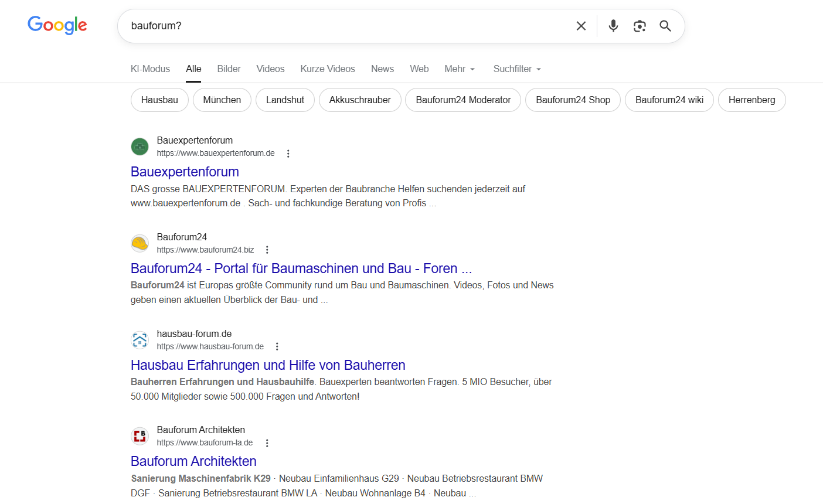Choose the Landshut suggestion chip
Viewport: 823px width, 504px height.
[285, 100]
